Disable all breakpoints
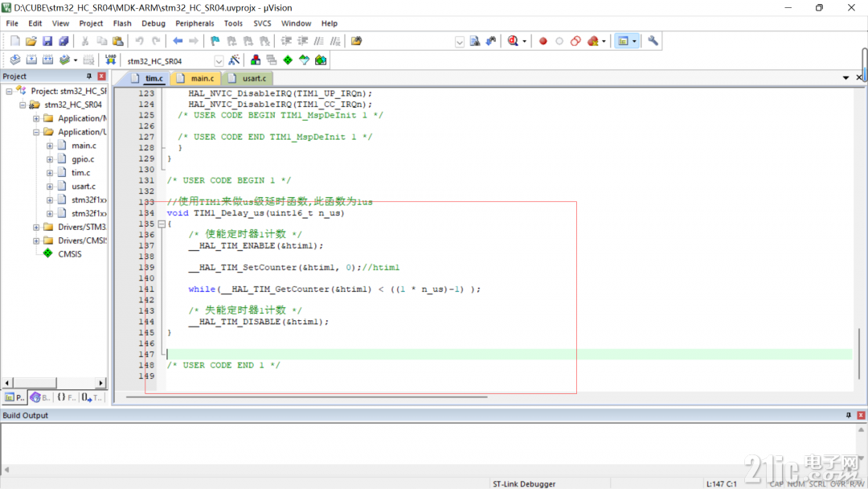Image resolution: width=868 pixels, height=489 pixels. coord(575,41)
